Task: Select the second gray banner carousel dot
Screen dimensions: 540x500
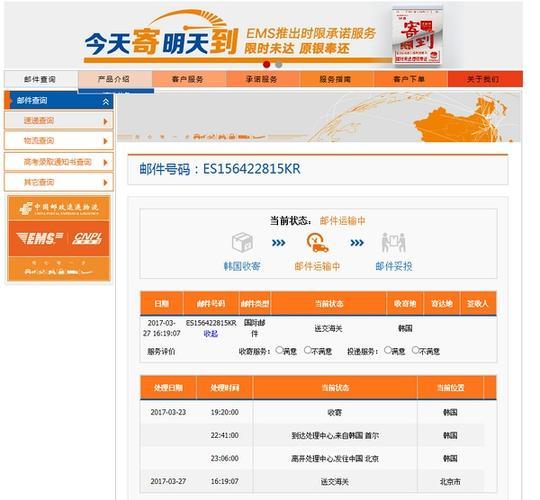Action: coord(279,64)
